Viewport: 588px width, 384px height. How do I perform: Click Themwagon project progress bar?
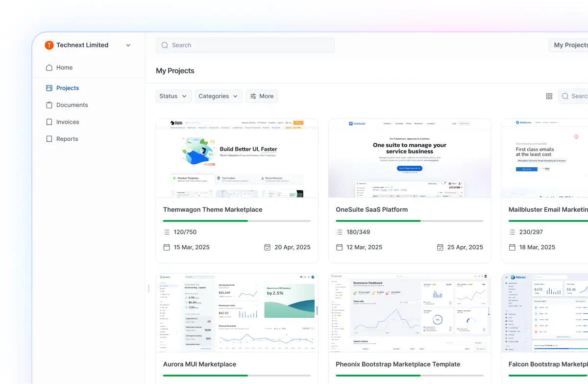coord(237,221)
